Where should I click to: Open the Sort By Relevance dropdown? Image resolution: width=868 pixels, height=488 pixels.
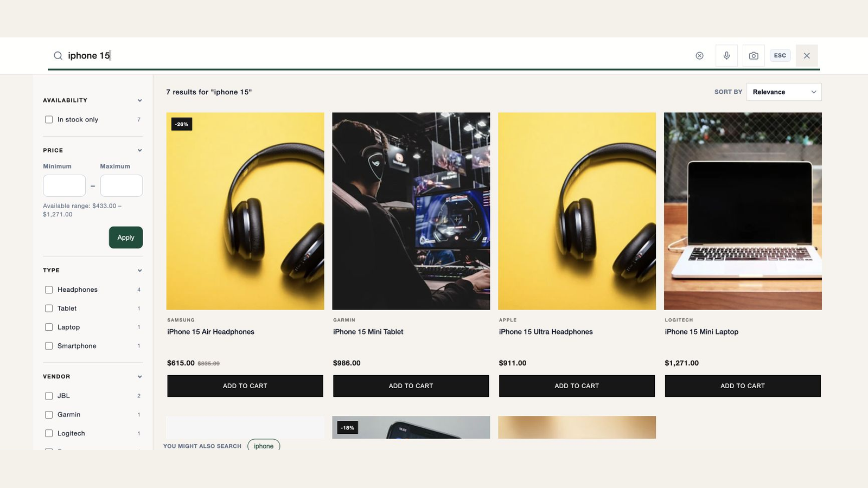pyautogui.click(x=784, y=92)
